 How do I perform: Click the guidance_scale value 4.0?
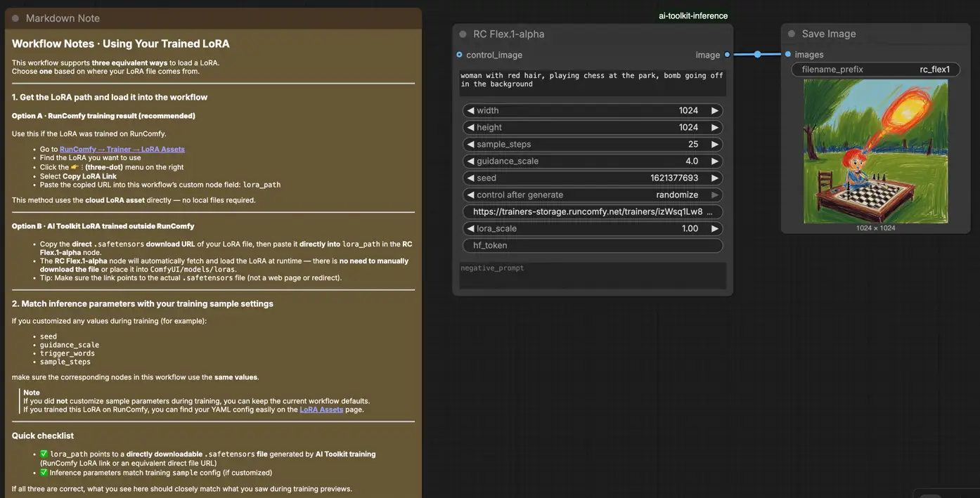click(x=692, y=161)
